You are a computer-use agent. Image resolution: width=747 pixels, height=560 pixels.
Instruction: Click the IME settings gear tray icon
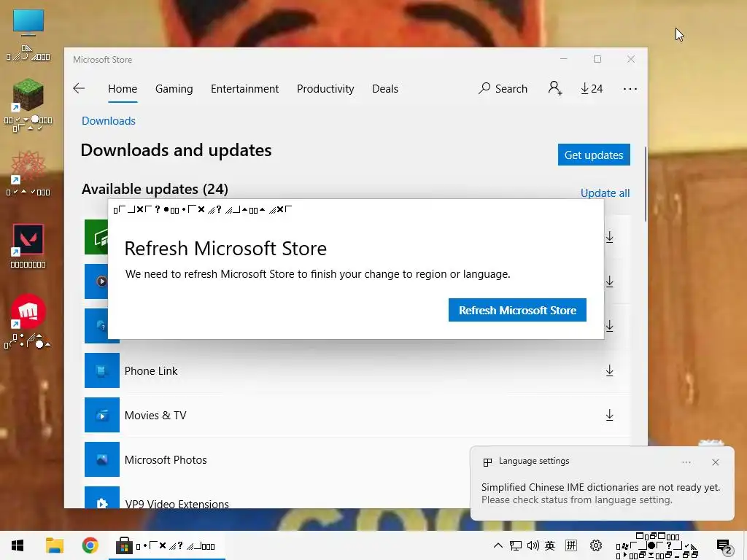coord(595,545)
